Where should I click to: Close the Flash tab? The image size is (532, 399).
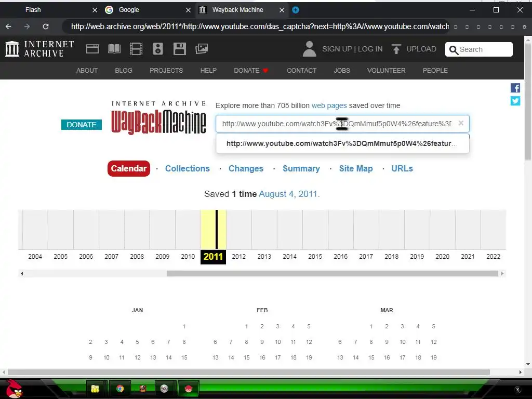pos(95,10)
